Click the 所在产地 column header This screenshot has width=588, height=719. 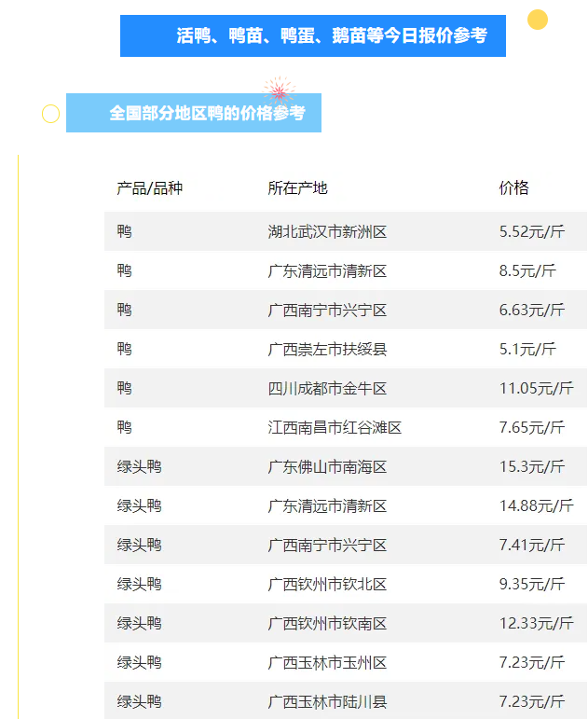pyautogui.click(x=297, y=188)
